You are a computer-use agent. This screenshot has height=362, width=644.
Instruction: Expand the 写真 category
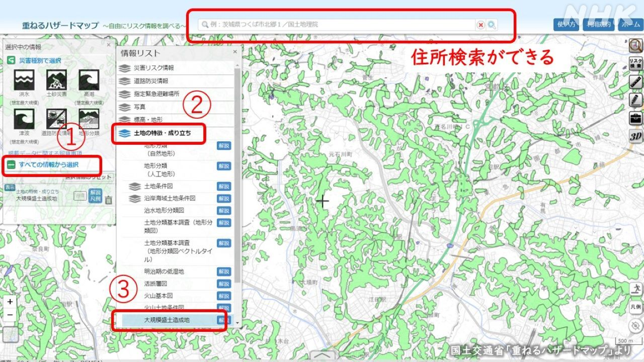tap(176, 107)
